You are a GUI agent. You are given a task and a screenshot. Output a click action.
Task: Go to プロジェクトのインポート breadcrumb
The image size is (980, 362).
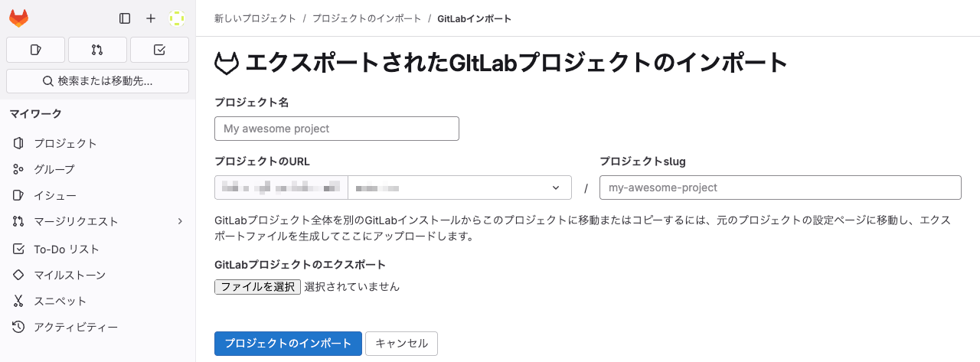pos(367,18)
